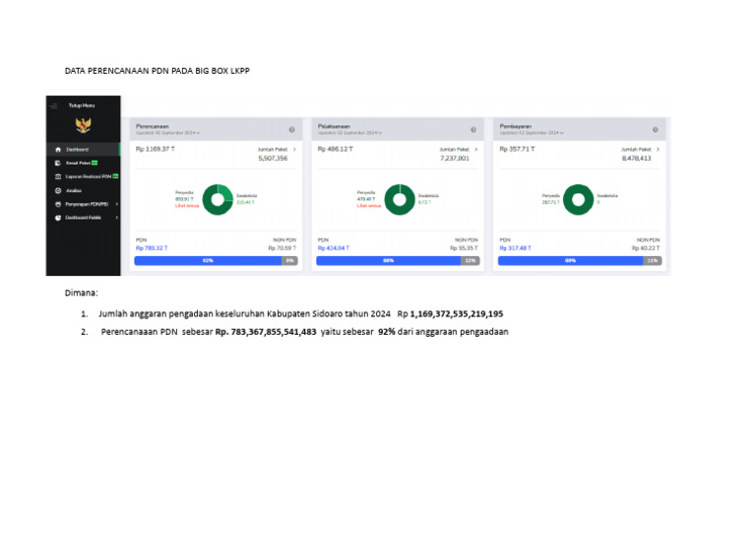Image resolution: width=756 pixels, height=536 pixels.
Task: Click the Perencanaan donut chart
Action: click(x=218, y=200)
